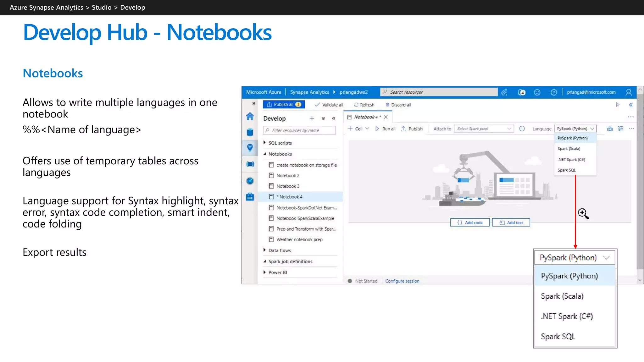Image resolution: width=644 pixels, height=362 pixels.
Task: Open feedback smiley icon
Action: [x=537, y=92]
